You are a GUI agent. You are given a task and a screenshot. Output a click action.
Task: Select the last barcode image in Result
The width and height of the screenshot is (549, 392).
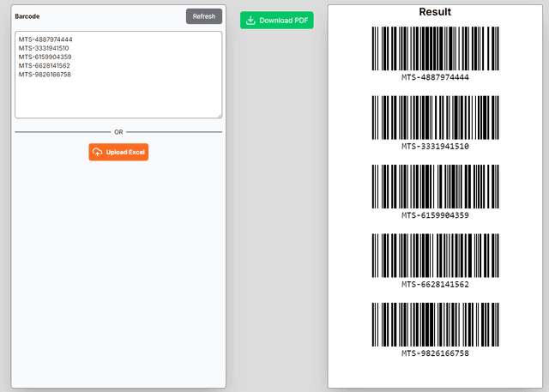pos(435,324)
